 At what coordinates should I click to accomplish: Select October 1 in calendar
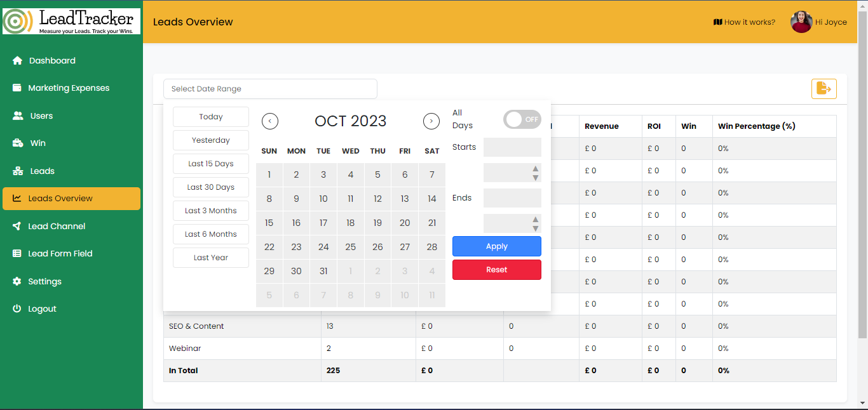[x=269, y=175]
